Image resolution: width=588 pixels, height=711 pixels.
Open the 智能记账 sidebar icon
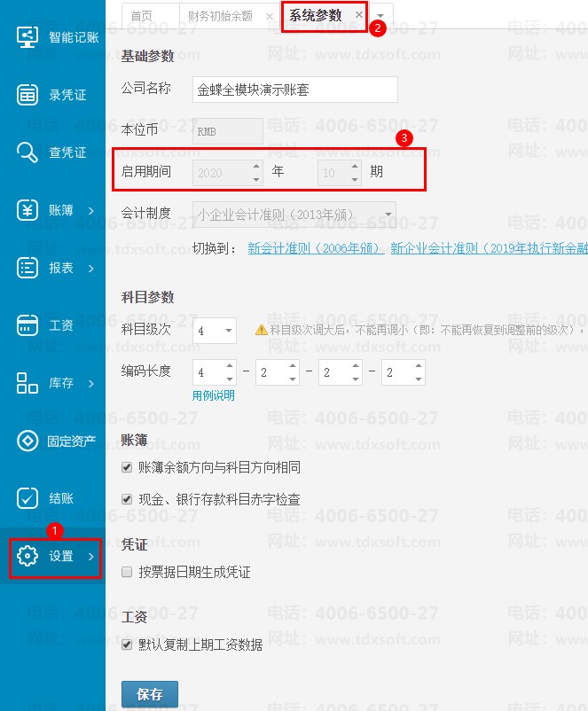pos(27,37)
